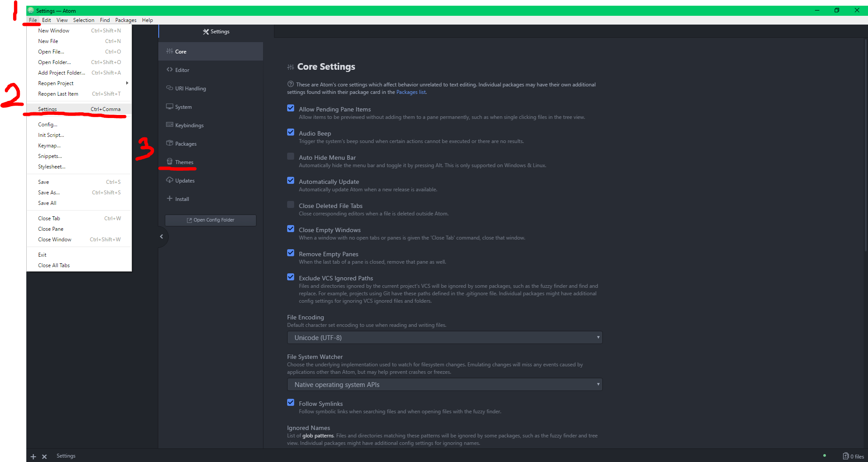Disable the Audio Beep checkbox
This screenshot has width=868, height=462.
pyautogui.click(x=291, y=133)
